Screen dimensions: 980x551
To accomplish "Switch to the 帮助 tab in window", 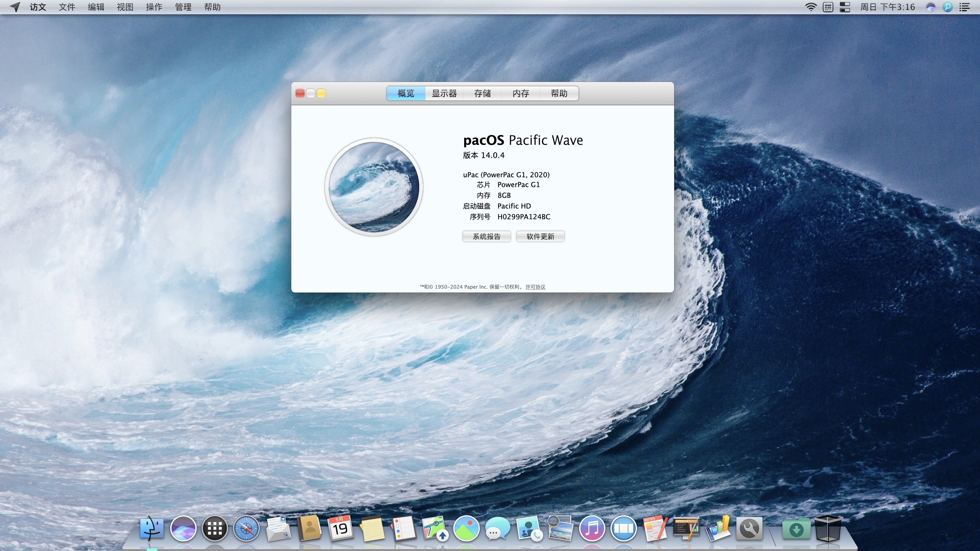I will tap(559, 94).
